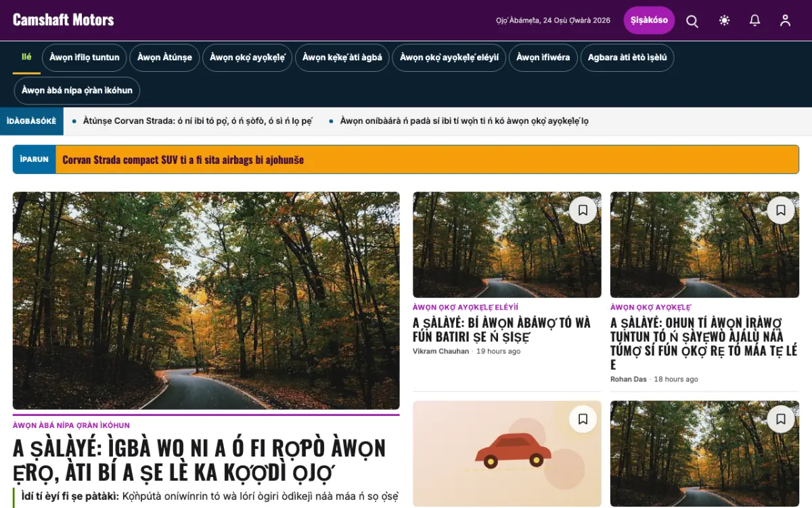The width and height of the screenshot is (812, 508).
Task: Click the 'Àwọn ọkọ̀ ayọ́kẹ́lẹ́ eléyìí' article category label
Action: [x=465, y=308]
